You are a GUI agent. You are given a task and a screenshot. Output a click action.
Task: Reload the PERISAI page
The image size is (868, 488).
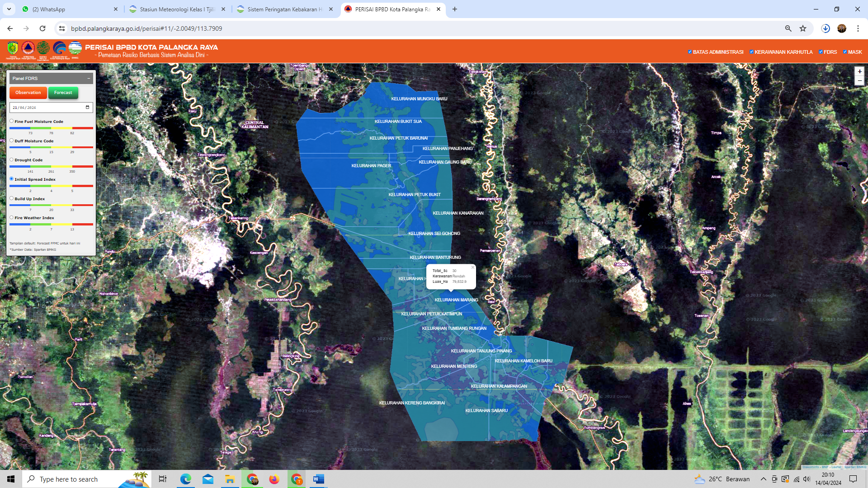coord(42,28)
